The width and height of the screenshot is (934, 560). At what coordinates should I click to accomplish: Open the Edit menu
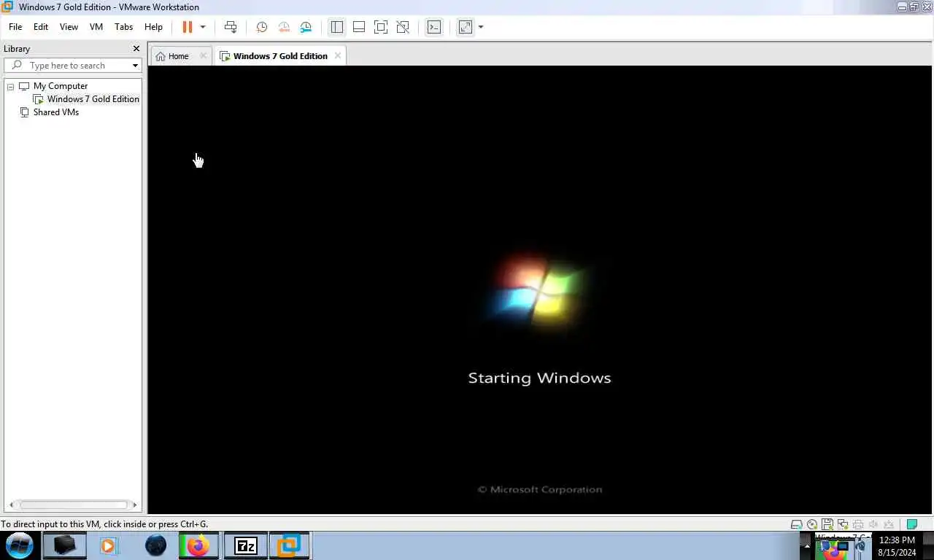(x=41, y=27)
